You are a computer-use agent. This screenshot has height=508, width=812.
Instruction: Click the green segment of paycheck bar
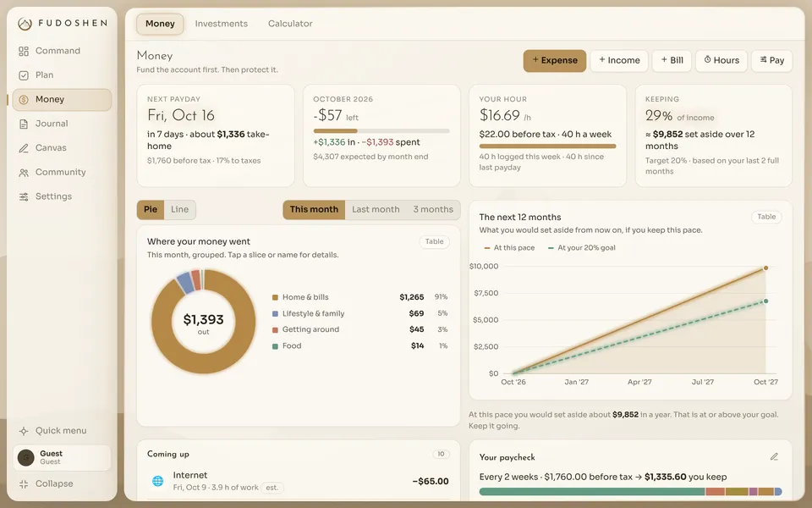(x=592, y=491)
